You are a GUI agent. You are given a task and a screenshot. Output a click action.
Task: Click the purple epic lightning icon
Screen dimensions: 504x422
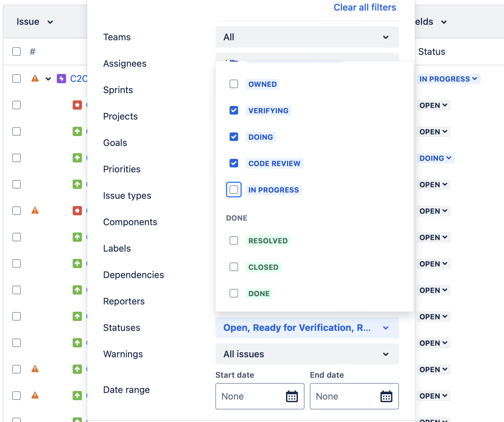coord(61,79)
